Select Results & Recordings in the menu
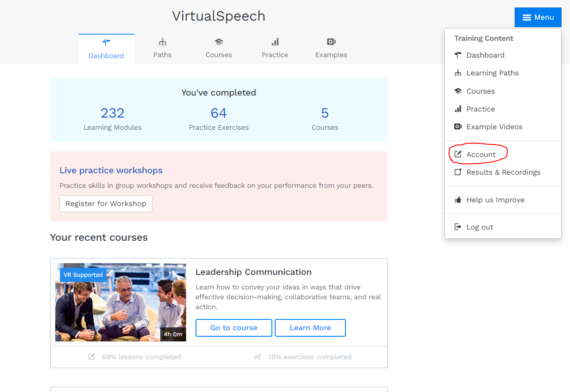Viewport: 570px width, 392px height. click(x=503, y=172)
